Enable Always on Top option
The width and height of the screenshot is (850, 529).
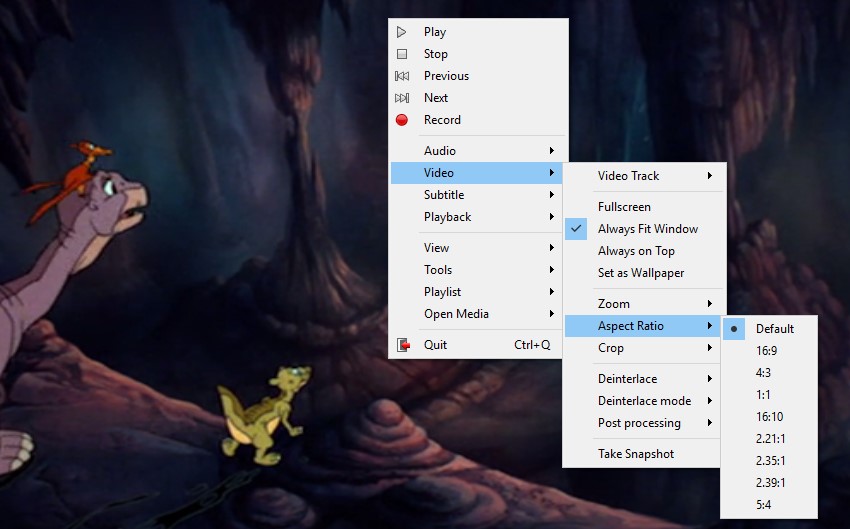tap(636, 251)
